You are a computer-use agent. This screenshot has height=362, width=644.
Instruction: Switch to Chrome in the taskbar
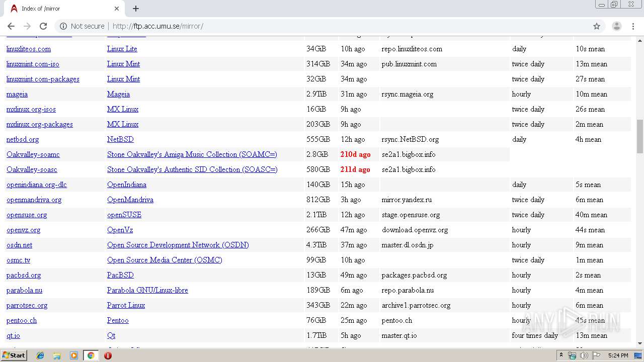pyautogui.click(x=91, y=355)
